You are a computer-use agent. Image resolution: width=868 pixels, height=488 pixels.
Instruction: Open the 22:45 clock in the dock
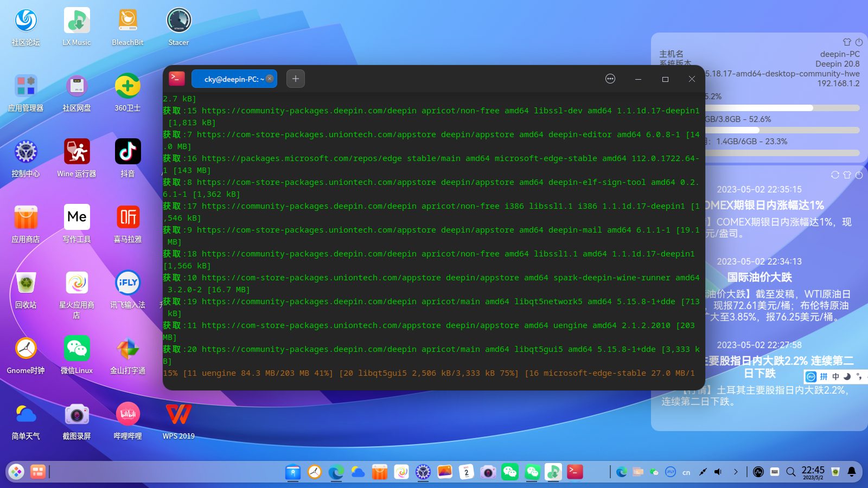tap(813, 472)
